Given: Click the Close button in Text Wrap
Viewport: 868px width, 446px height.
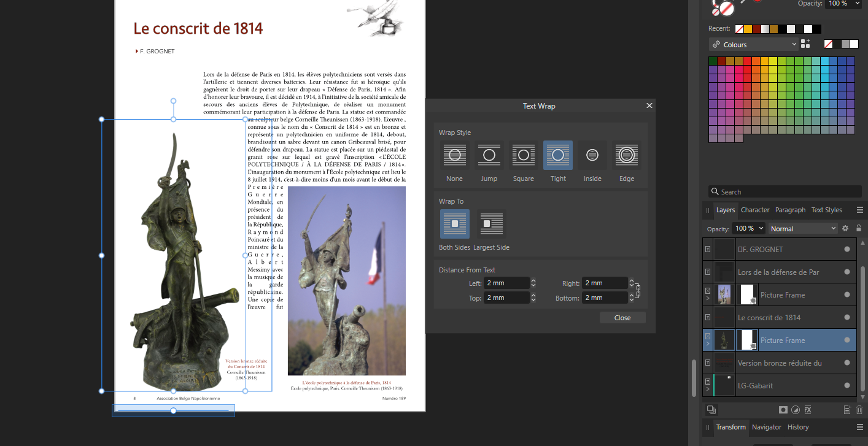Looking at the screenshot, I should point(622,318).
